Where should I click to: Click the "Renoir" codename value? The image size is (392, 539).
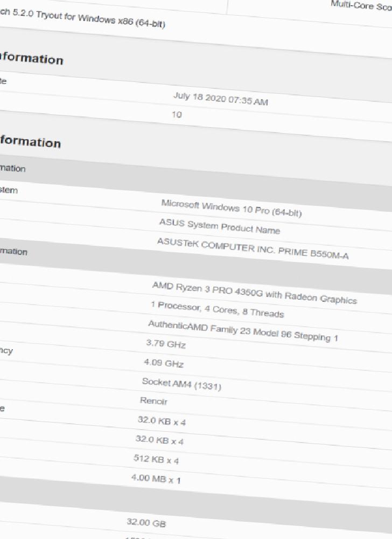click(153, 401)
